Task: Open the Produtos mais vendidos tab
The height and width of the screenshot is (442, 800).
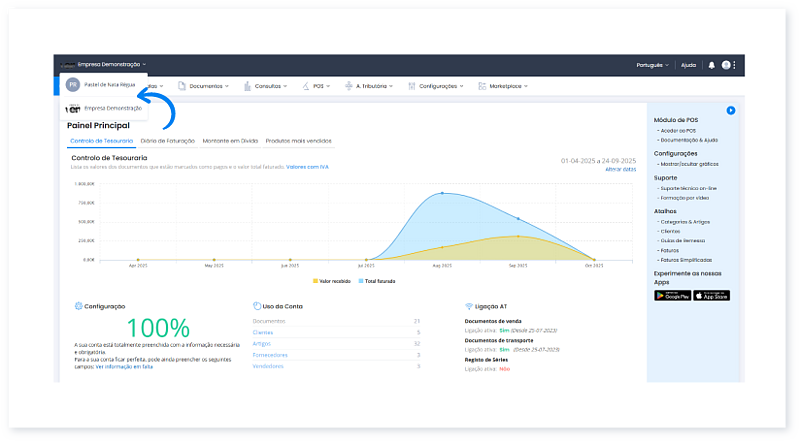Action: tap(298, 141)
